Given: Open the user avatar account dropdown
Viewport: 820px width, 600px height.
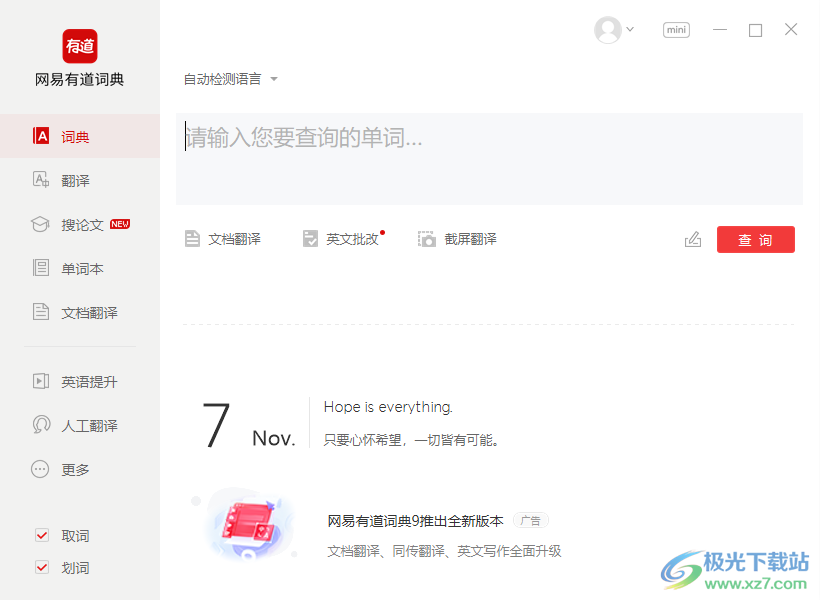Looking at the screenshot, I should click(x=614, y=30).
